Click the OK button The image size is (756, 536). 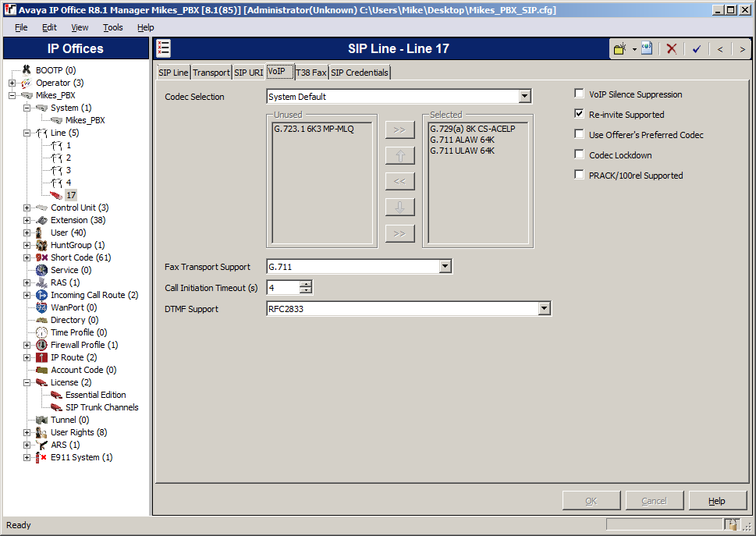591,501
